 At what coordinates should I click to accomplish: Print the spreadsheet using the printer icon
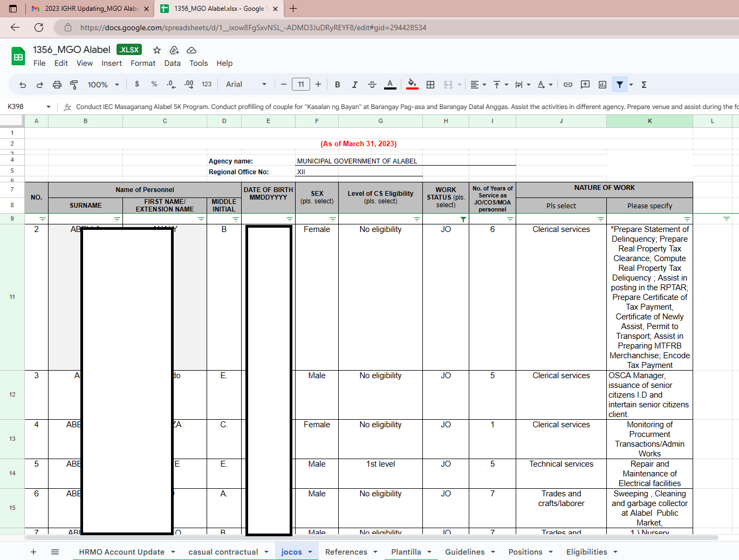coord(57,85)
